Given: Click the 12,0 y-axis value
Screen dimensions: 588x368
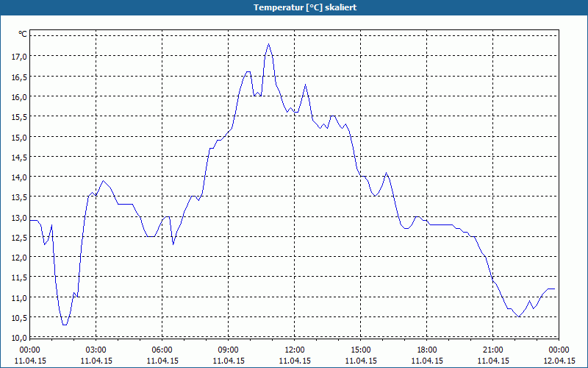Looking at the screenshot, I should coord(20,258).
